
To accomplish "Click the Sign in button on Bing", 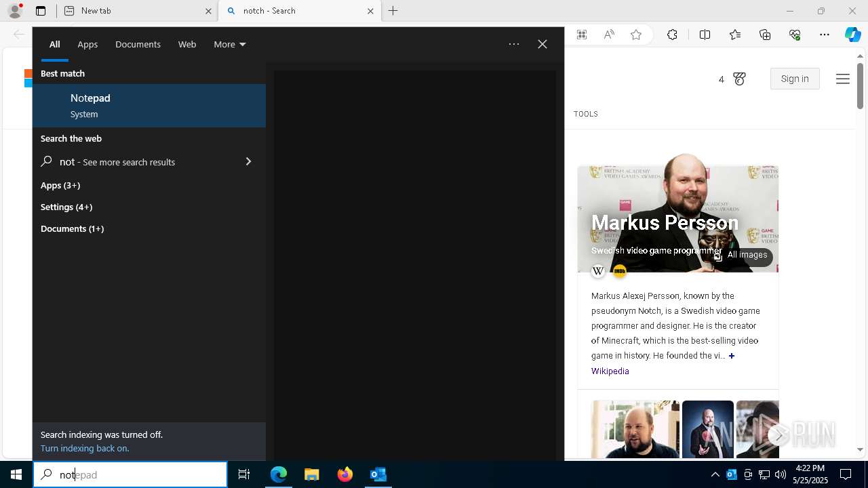I will coord(795,79).
